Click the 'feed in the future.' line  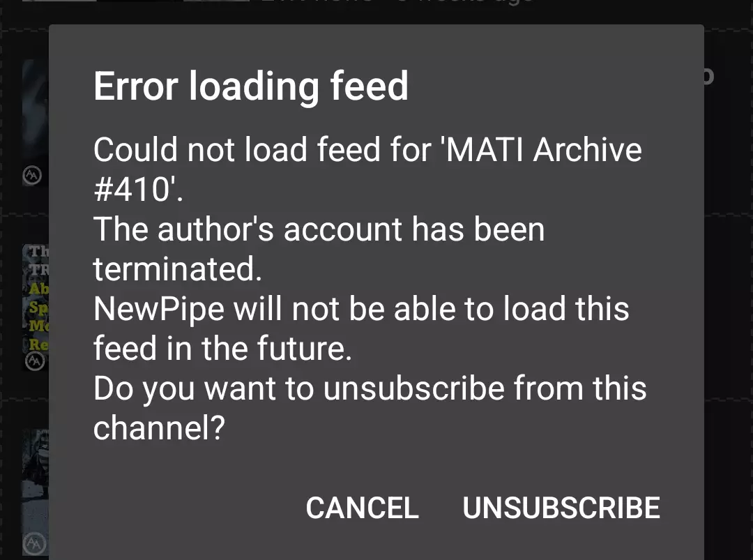pyautogui.click(x=222, y=348)
